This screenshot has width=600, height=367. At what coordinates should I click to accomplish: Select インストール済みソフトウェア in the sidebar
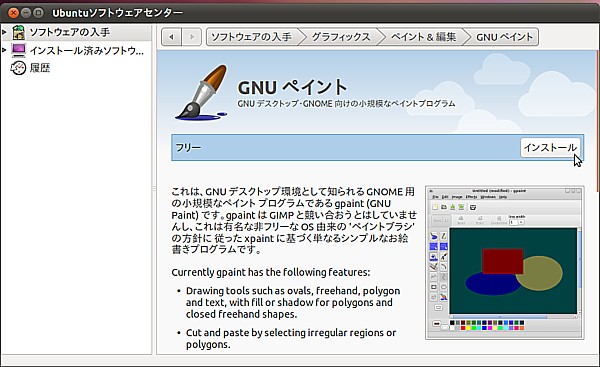tap(87, 51)
